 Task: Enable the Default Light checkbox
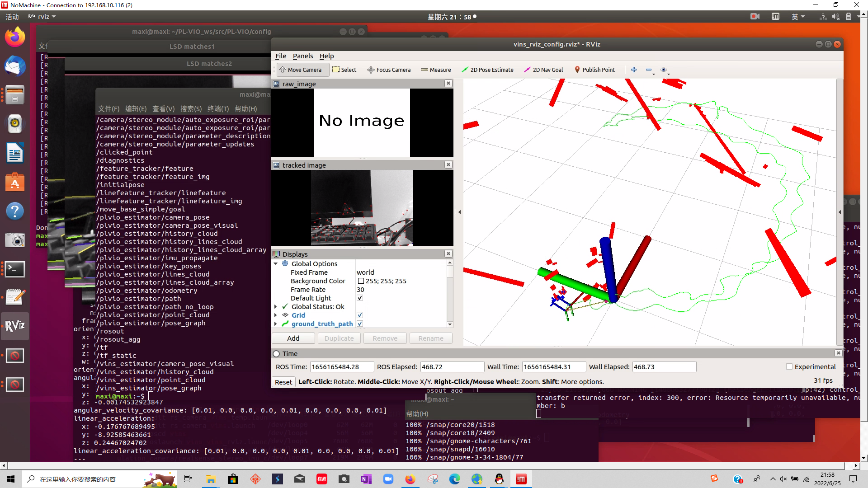pos(360,298)
